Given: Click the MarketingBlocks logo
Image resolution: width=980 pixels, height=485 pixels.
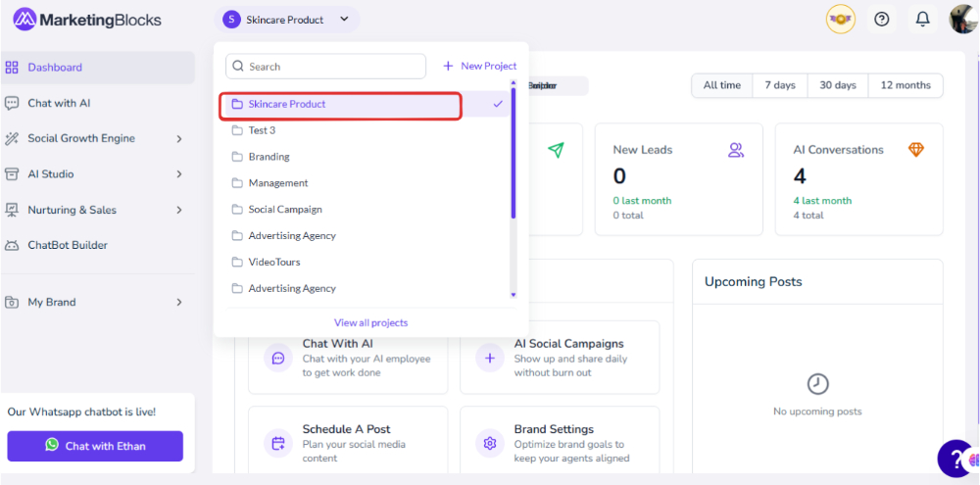Looking at the screenshot, I should click(x=87, y=20).
